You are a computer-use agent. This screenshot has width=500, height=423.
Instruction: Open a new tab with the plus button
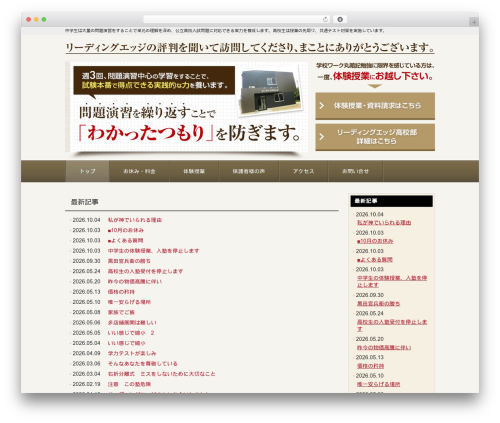coord(474,22)
